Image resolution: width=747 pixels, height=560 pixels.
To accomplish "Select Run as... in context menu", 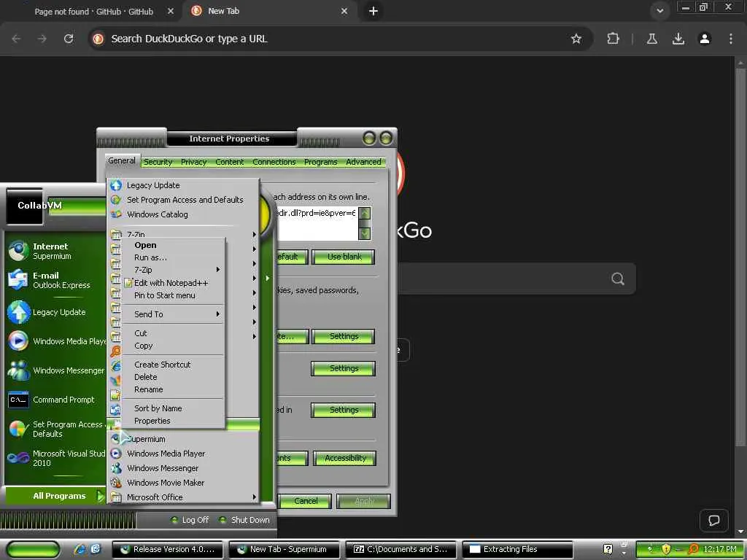I will [173, 257].
